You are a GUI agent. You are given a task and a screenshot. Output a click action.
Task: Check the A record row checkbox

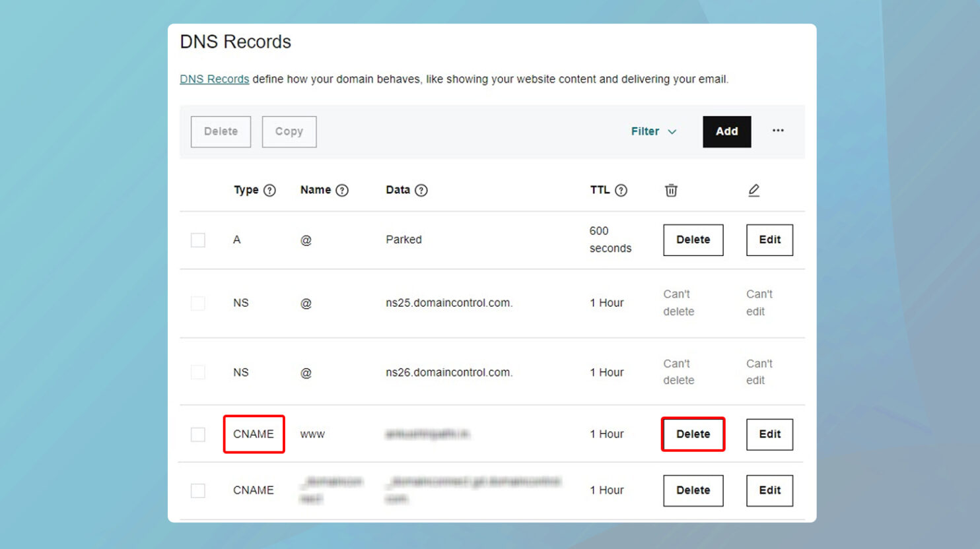pos(198,240)
